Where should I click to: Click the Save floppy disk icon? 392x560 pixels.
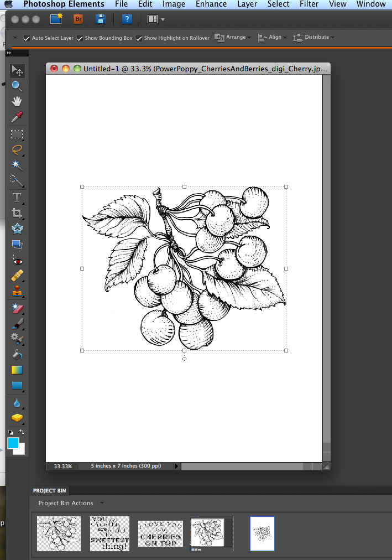click(101, 19)
